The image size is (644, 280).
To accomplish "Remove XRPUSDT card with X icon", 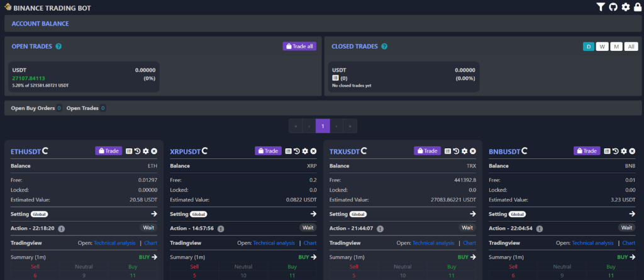I will coord(313,151).
